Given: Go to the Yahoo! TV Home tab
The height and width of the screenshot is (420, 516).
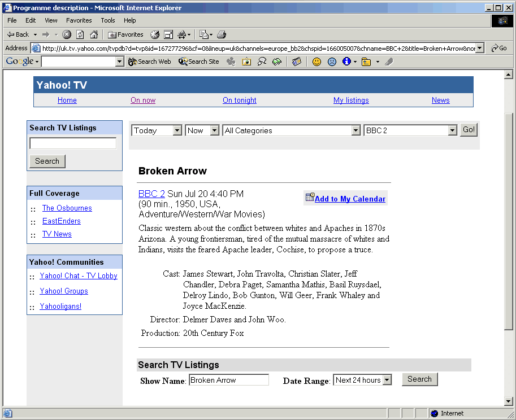Looking at the screenshot, I should coord(67,100).
